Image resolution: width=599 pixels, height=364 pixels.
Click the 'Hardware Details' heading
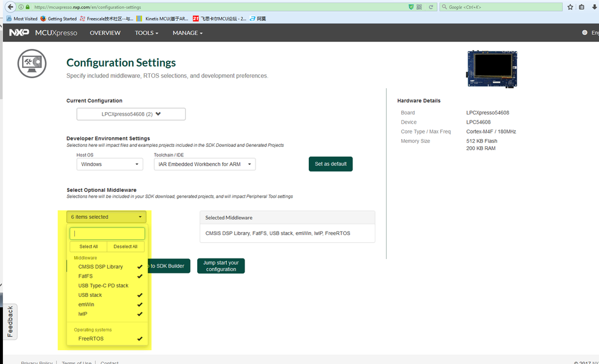pyautogui.click(x=419, y=101)
